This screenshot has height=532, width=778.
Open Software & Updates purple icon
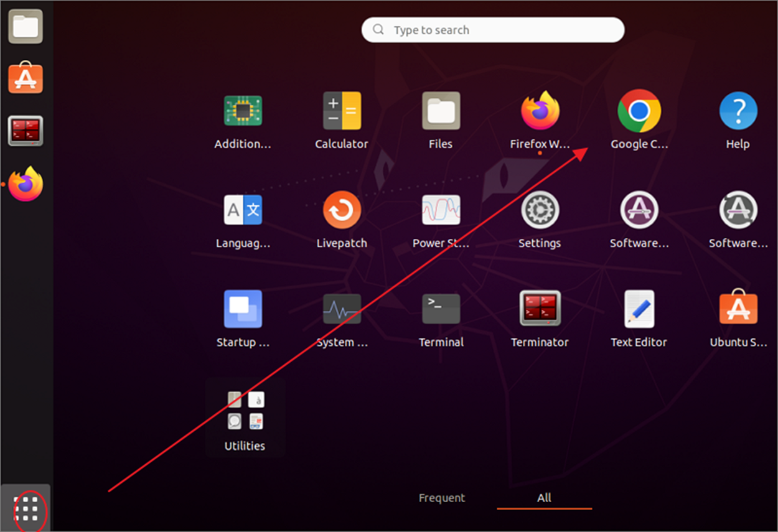point(639,210)
